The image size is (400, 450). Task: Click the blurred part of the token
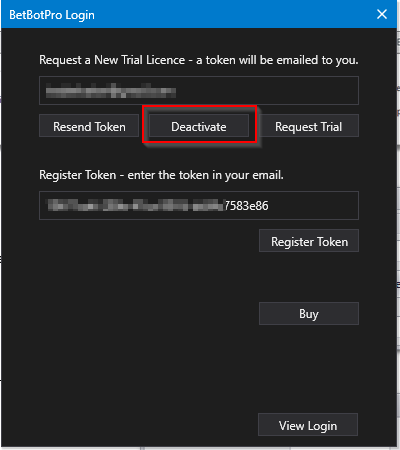pos(135,205)
